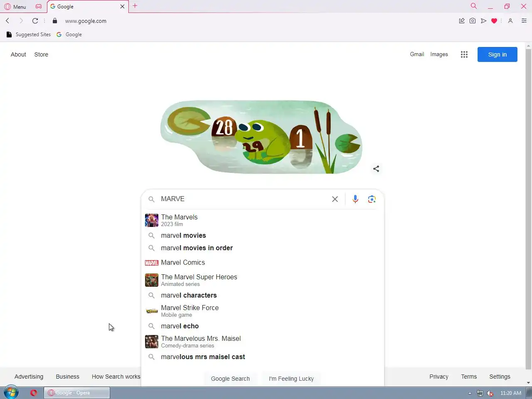Select Marvel Strike Force mobile game suggestion
Viewport: 532px width, 399px height.
(x=263, y=311)
